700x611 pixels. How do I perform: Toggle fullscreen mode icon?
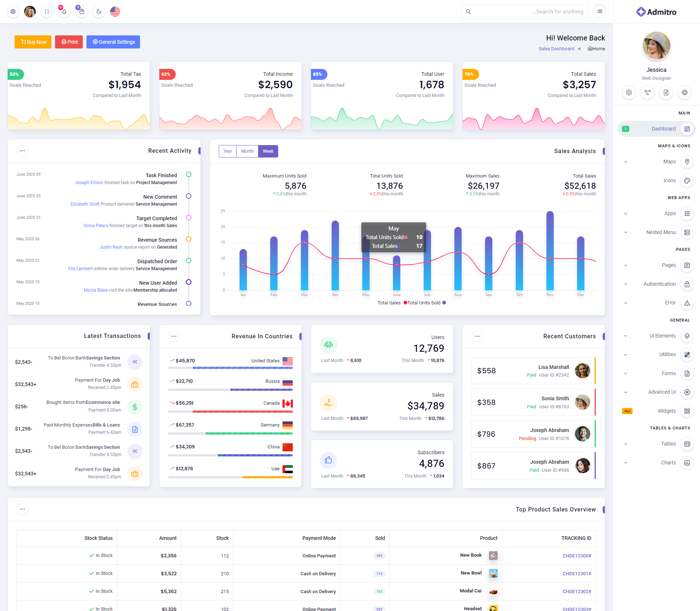coord(47,12)
